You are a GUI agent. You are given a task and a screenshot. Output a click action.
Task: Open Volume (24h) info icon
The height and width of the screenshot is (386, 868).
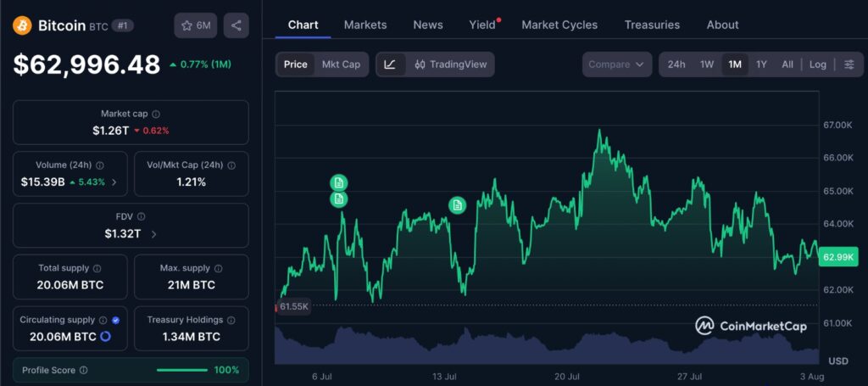(x=100, y=165)
